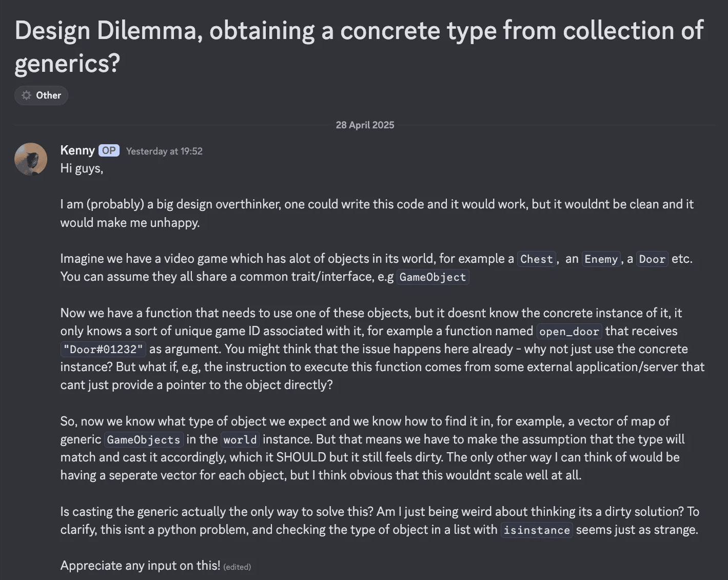Click the OP badge next to Kenny
The height and width of the screenshot is (580, 728).
[109, 150]
